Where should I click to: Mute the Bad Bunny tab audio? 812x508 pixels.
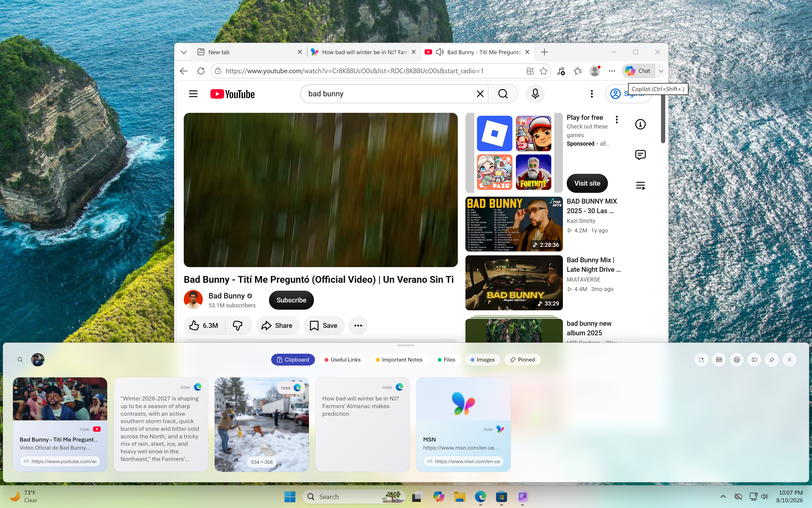(440, 52)
